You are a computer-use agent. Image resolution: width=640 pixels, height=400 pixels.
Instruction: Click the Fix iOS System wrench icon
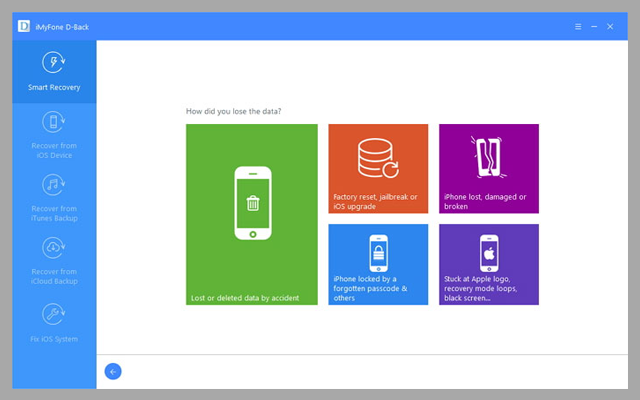(x=54, y=314)
